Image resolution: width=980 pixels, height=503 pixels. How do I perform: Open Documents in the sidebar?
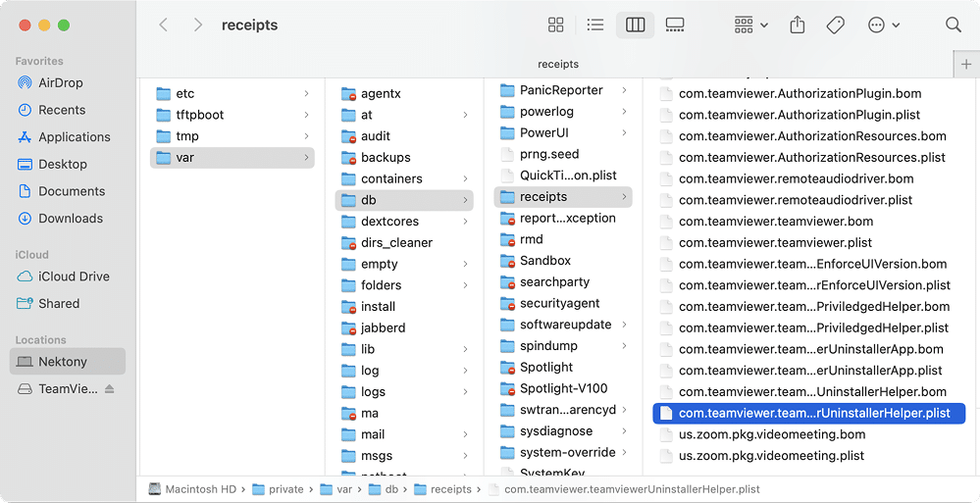(x=72, y=191)
